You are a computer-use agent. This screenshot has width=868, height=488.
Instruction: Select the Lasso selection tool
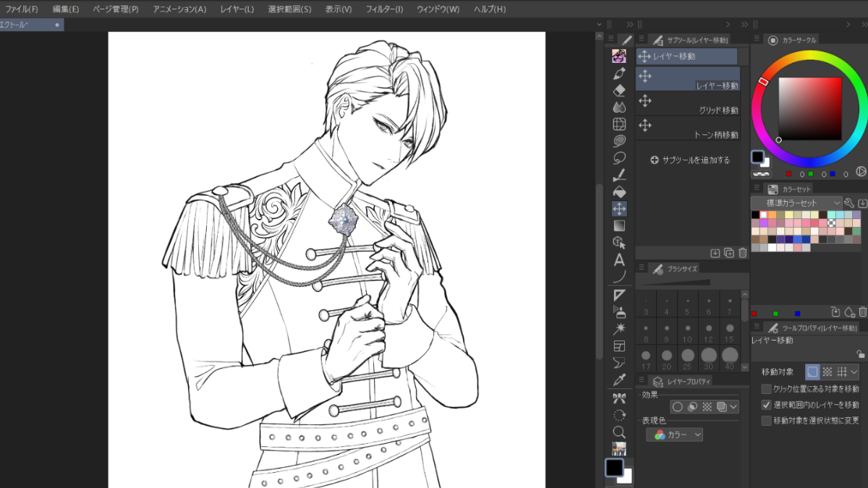point(619,158)
